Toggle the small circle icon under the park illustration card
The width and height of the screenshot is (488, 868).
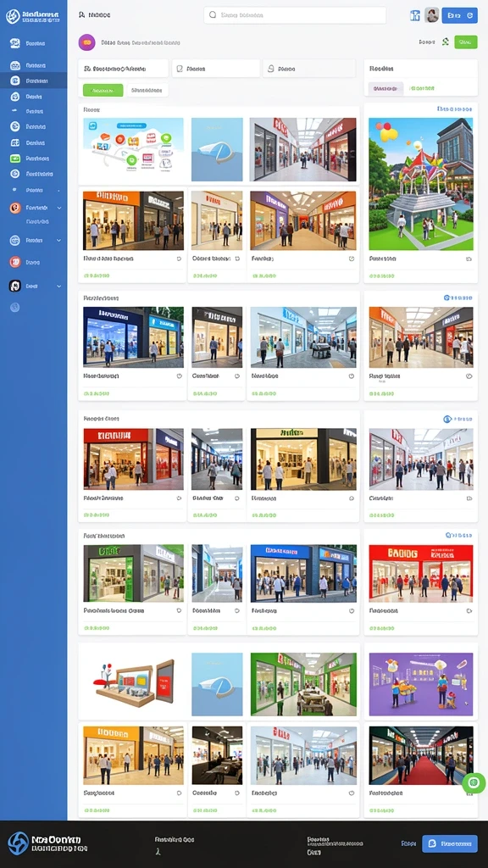(469, 259)
